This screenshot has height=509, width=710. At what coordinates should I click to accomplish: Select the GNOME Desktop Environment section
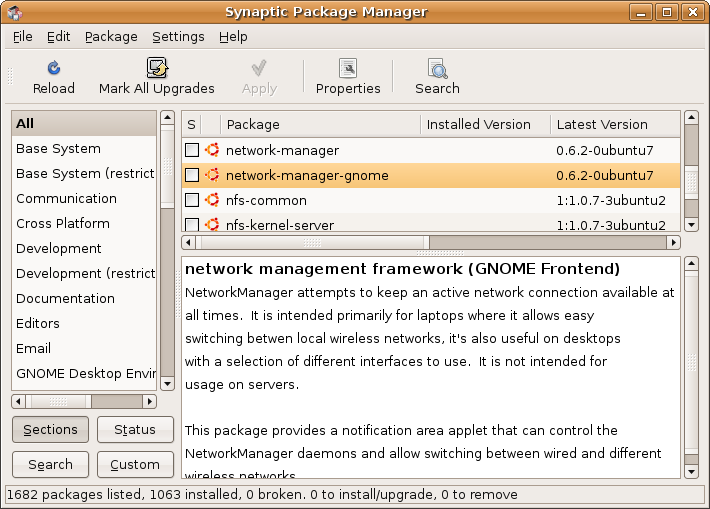pyautogui.click(x=84, y=373)
